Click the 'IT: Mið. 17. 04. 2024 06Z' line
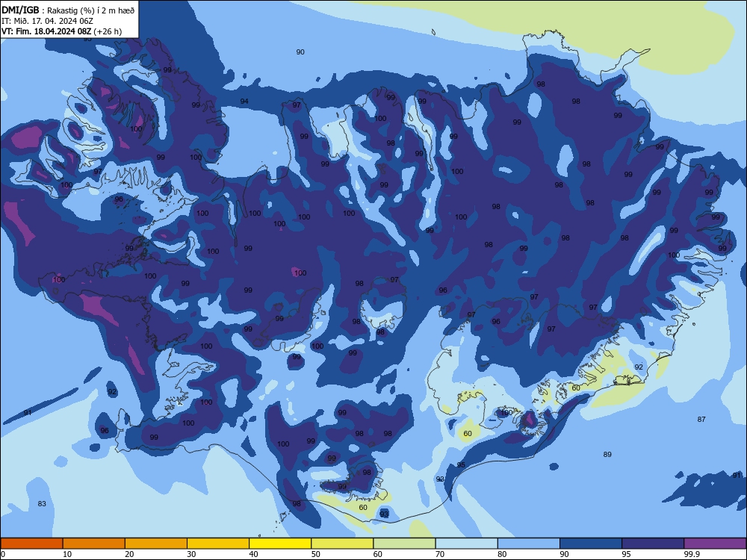This screenshot has height=560, width=747. click(x=47, y=21)
